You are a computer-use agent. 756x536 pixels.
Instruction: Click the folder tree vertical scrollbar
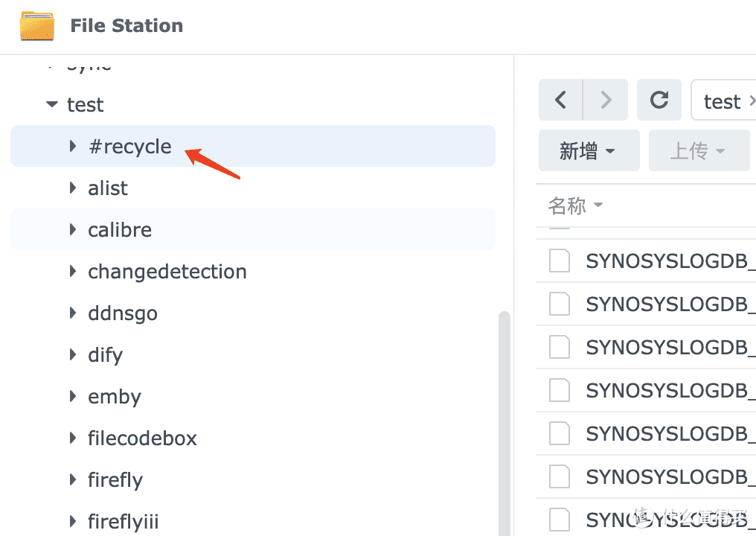click(x=504, y=417)
